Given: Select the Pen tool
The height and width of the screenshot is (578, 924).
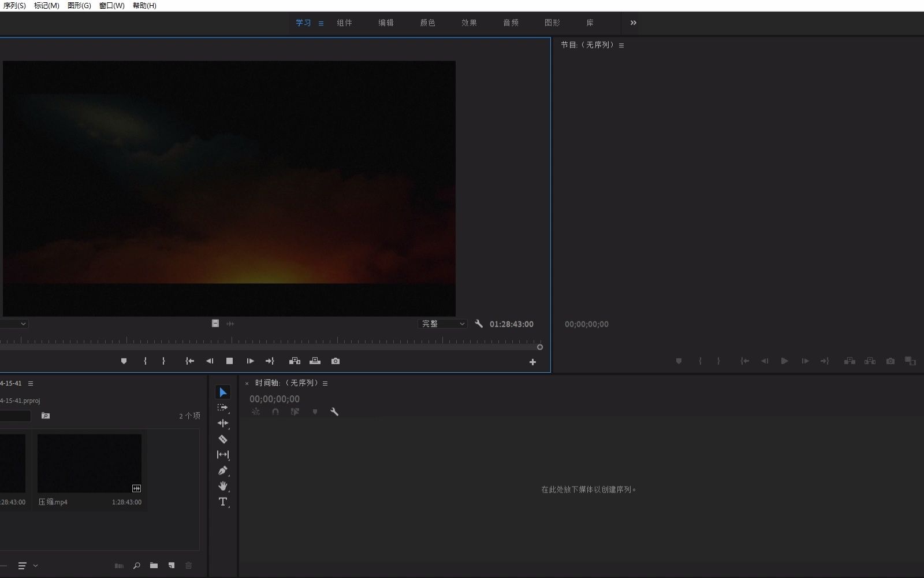Looking at the screenshot, I should [223, 470].
